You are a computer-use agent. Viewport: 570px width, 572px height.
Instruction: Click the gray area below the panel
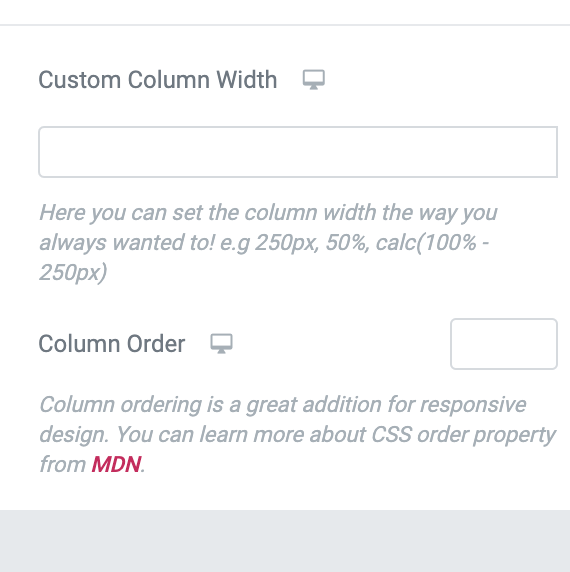tap(285, 541)
